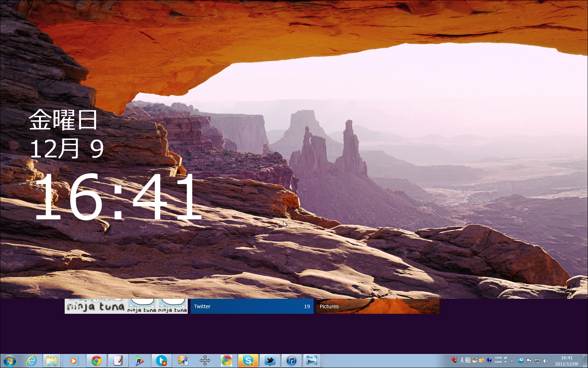Open the IME pad icon in language bar
The height and width of the screenshot is (368, 588).
(474, 360)
